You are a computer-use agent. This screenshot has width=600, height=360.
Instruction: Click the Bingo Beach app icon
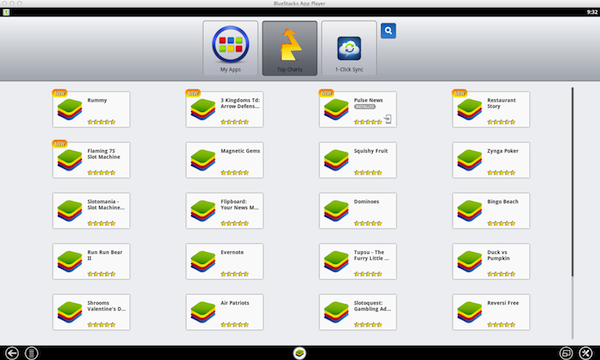[470, 211]
